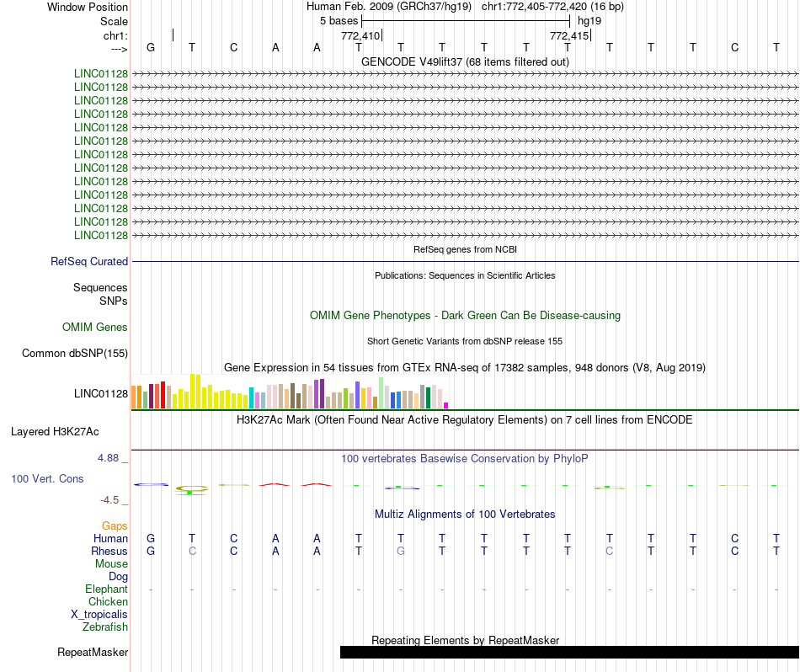The height and width of the screenshot is (672, 800).
Task: Click the Chicken species row label
Action: (x=108, y=601)
